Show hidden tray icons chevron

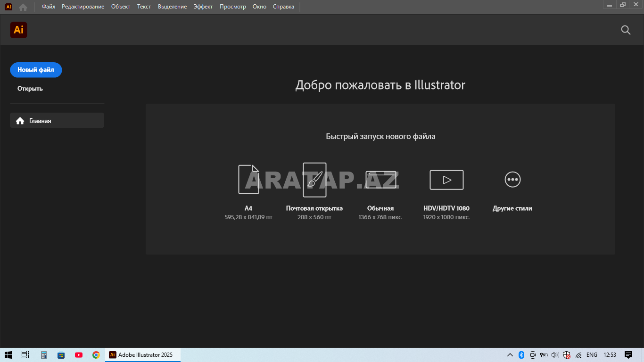point(510,355)
